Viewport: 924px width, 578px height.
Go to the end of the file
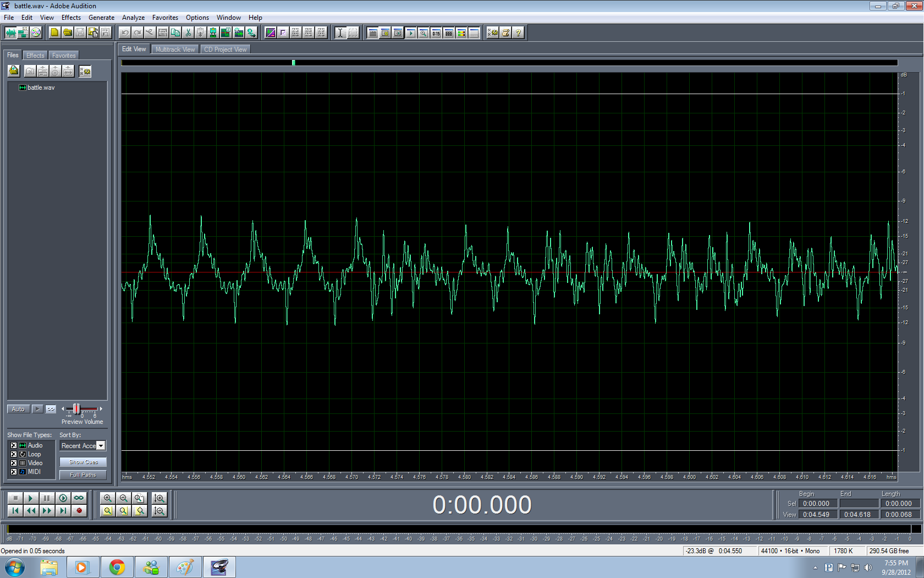[x=63, y=511]
